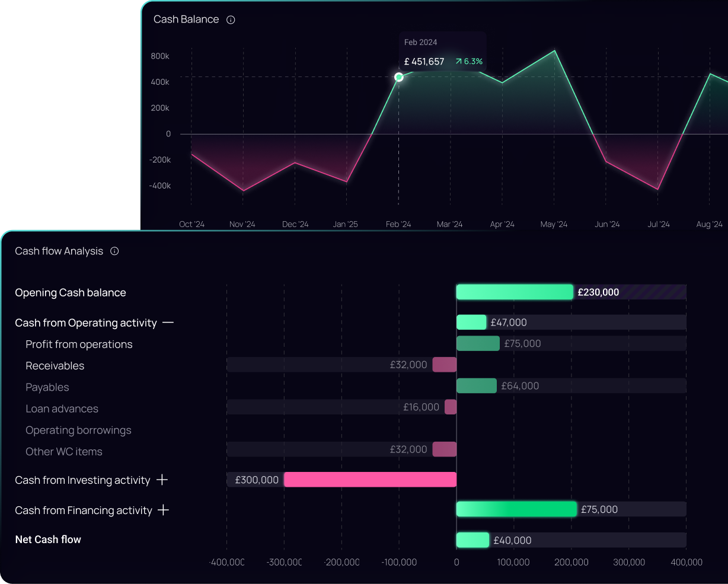Screen dimensions: 728x584
Task: Click the 6.3% increase arrow indicator
Action: pyautogui.click(x=458, y=61)
